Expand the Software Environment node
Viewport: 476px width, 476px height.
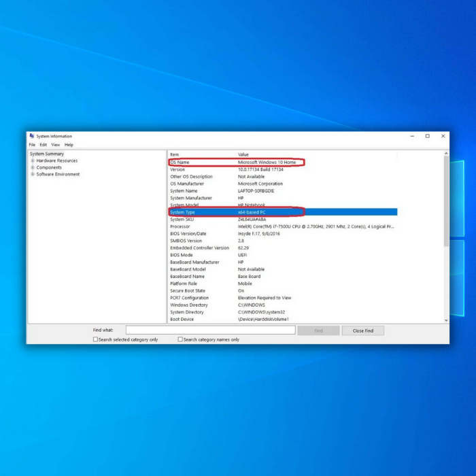pos(33,174)
